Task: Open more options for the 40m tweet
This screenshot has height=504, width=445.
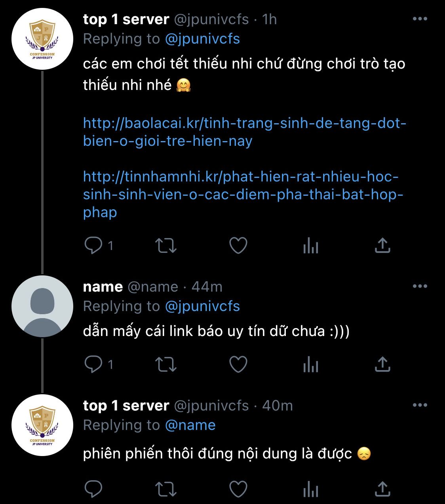Action: (420, 405)
